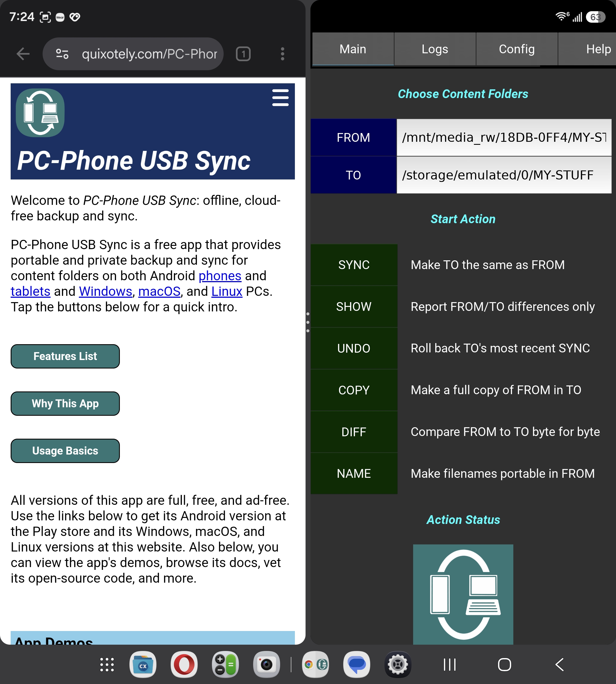Viewport: 616px width, 684px height.
Task: Start the COPY action
Action: [x=354, y=390]
